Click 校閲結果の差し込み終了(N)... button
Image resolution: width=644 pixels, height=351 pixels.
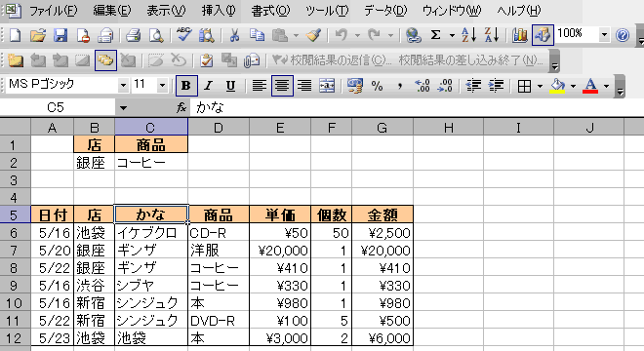pyautogui.click(x=471, y=60)
